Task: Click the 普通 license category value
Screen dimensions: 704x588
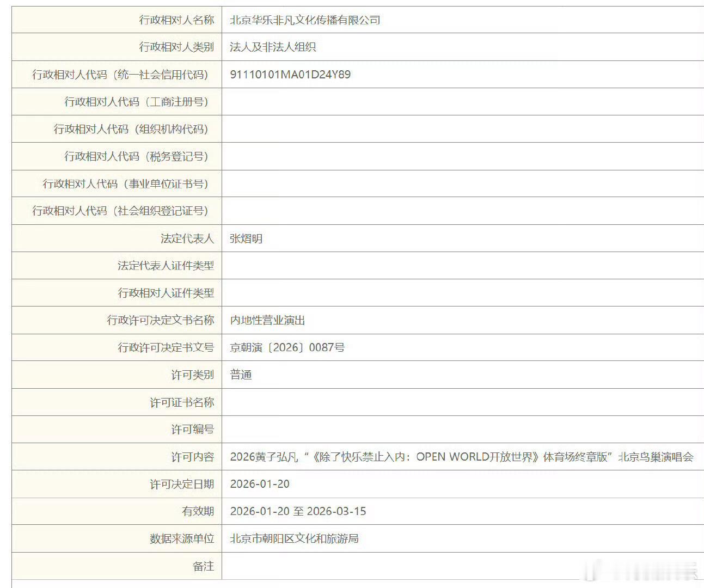Action: point(242,375)
